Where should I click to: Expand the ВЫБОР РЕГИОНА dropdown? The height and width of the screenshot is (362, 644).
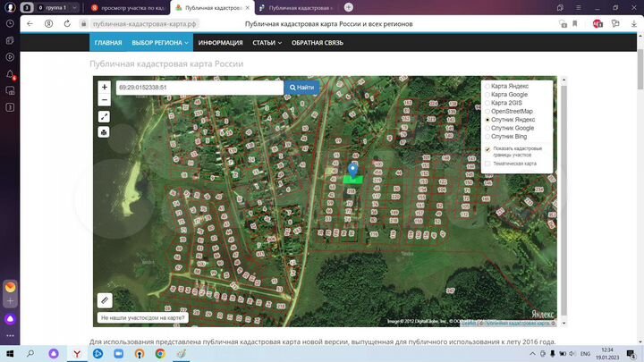pyautogui.click(x=160, y=42)
